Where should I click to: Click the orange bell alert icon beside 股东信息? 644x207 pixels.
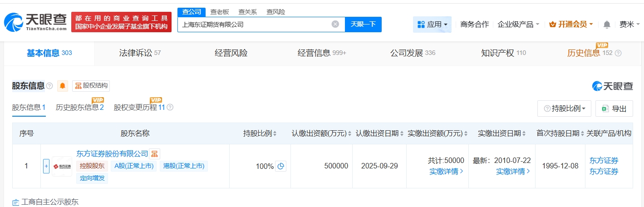click(63, 86)
